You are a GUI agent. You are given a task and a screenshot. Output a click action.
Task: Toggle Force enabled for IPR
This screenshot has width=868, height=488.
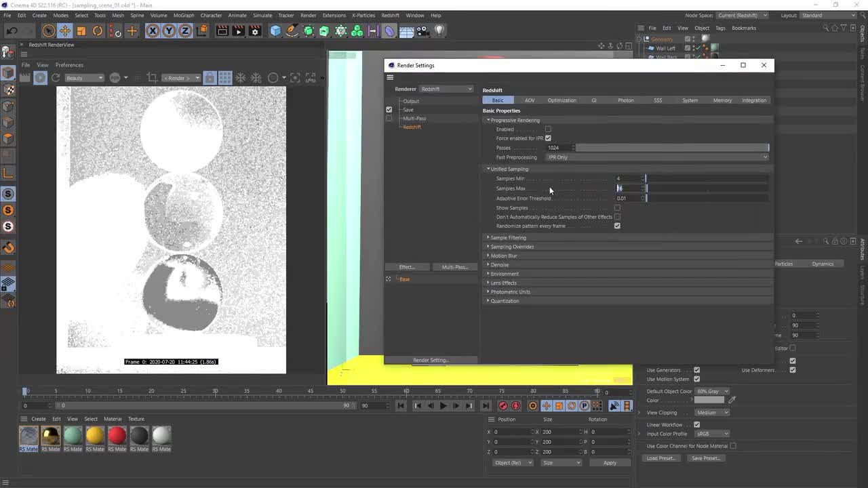coord(548,138)
